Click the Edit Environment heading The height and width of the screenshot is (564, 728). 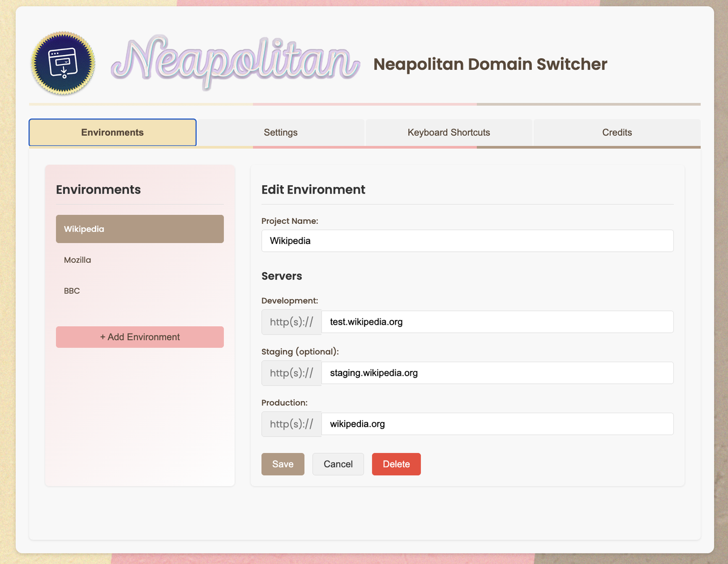click(314, 189)
